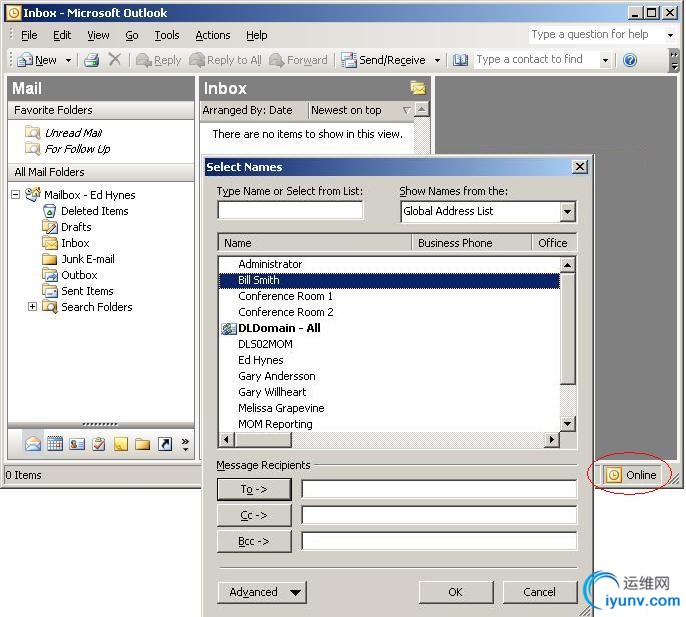Click the Reply toolbar button

click(x=159, y=60)
